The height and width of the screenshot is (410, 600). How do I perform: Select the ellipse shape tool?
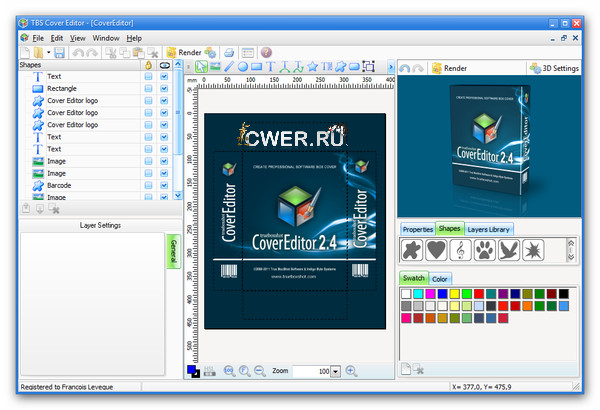click(243, 67)
